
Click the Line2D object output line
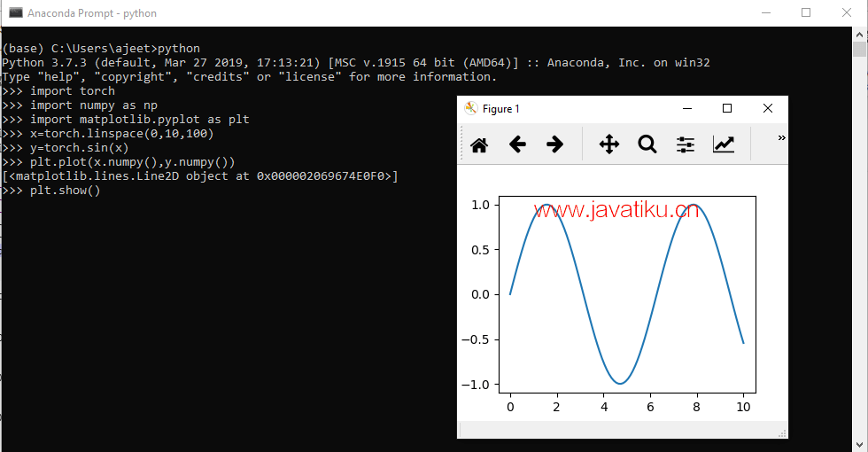tap(200, 176)
